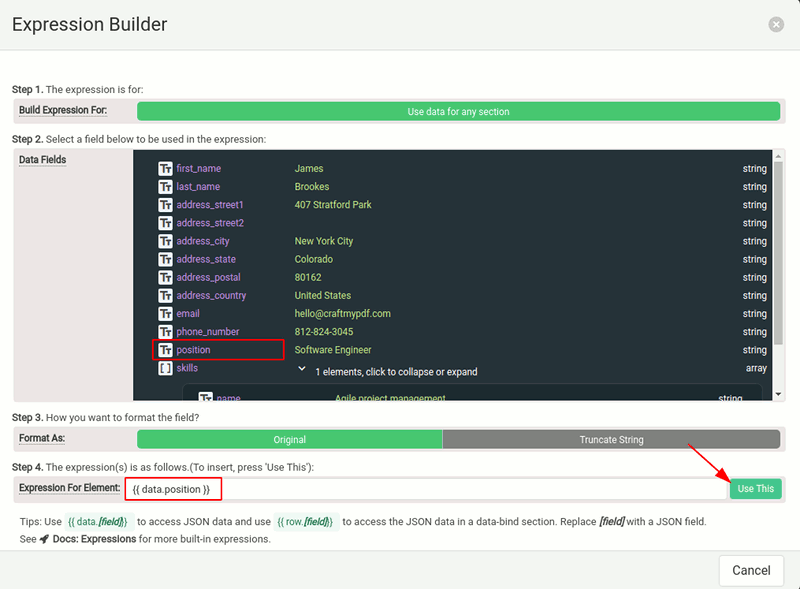
Task: Click the text field icon for last_name
Action: (166, 186)
